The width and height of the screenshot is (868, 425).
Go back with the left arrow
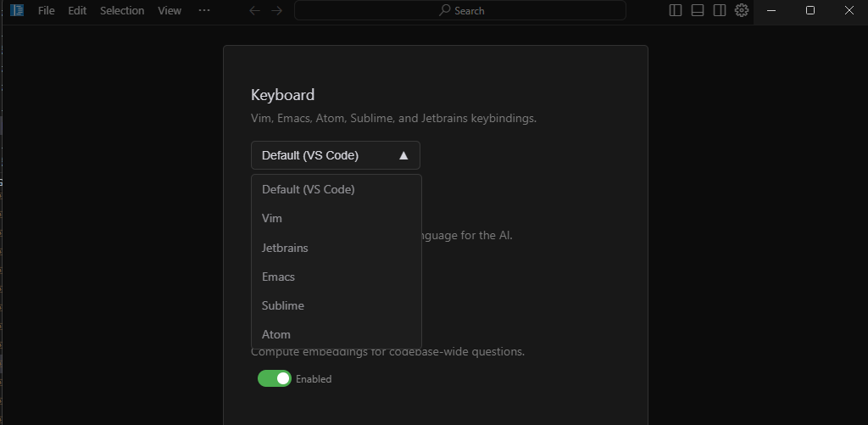coord(254,10)
